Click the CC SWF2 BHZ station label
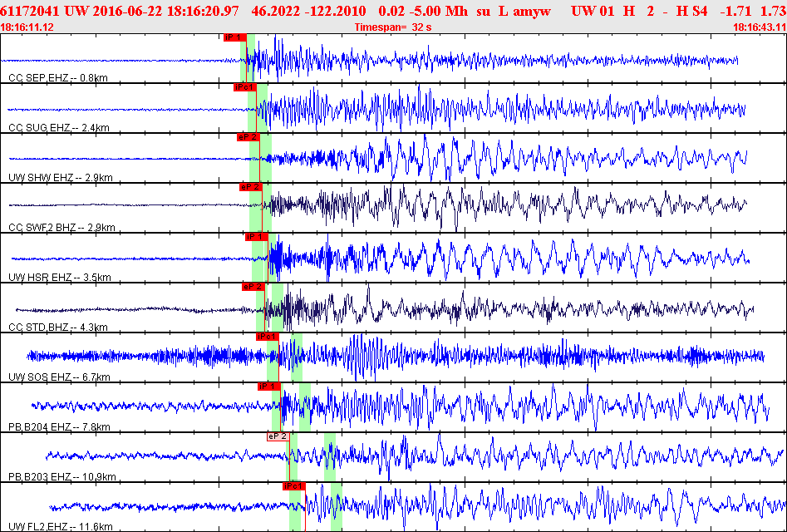 [x=61, y=228]
